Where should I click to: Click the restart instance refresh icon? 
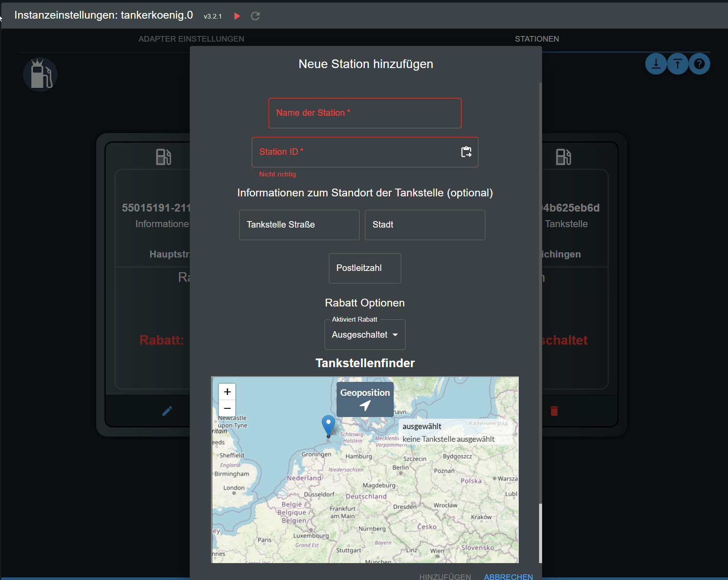pyautogui.click(x=255, y=16)
